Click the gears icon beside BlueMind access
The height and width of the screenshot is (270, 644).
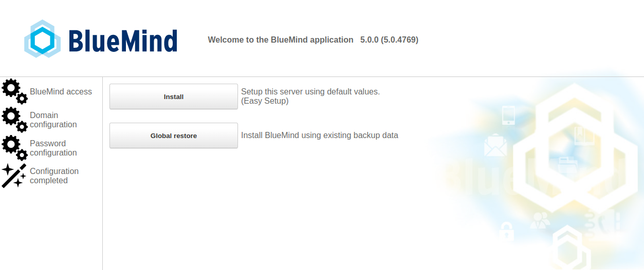pos(14,91)
